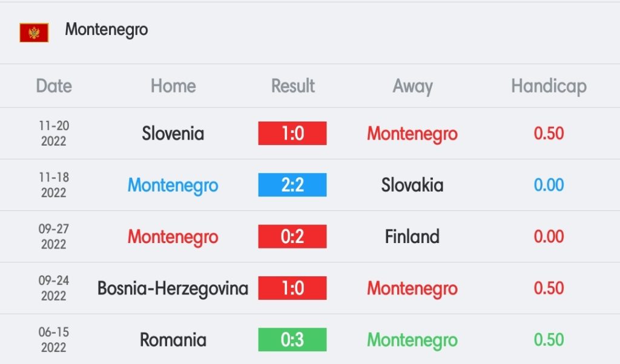Image resolution: width=620 pixels, height=364 pixels.
Task: Open the Slovakia away team link
Action: coord(412,185)
